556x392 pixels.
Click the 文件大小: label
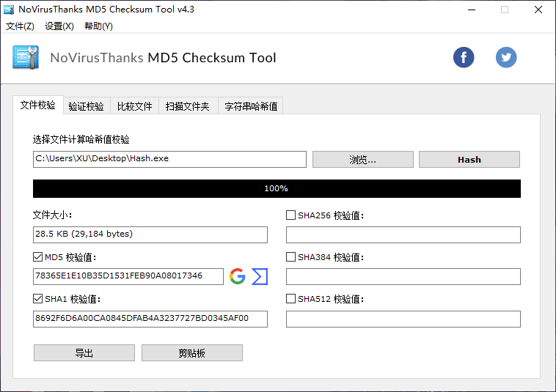click(x=53, y=215)
